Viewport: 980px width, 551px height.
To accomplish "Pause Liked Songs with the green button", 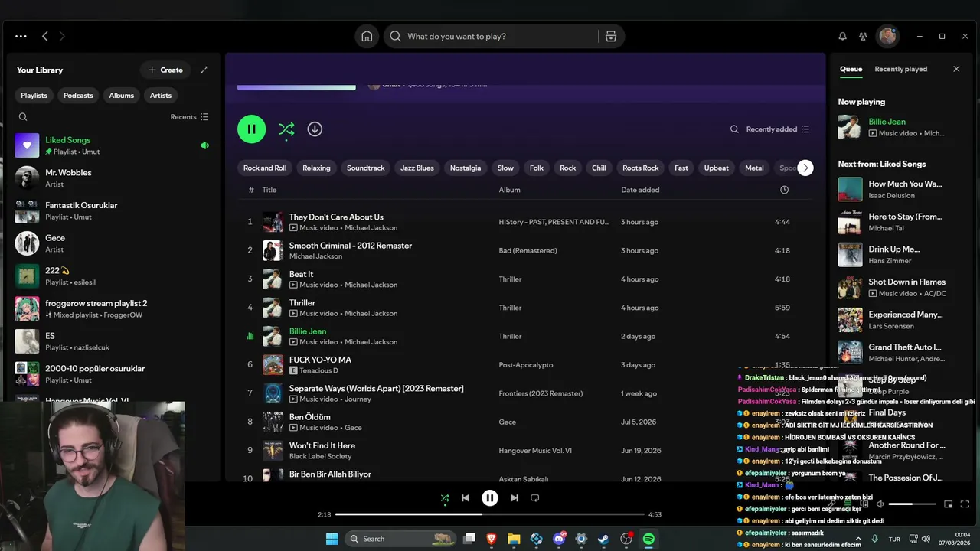I will (252, 129).
